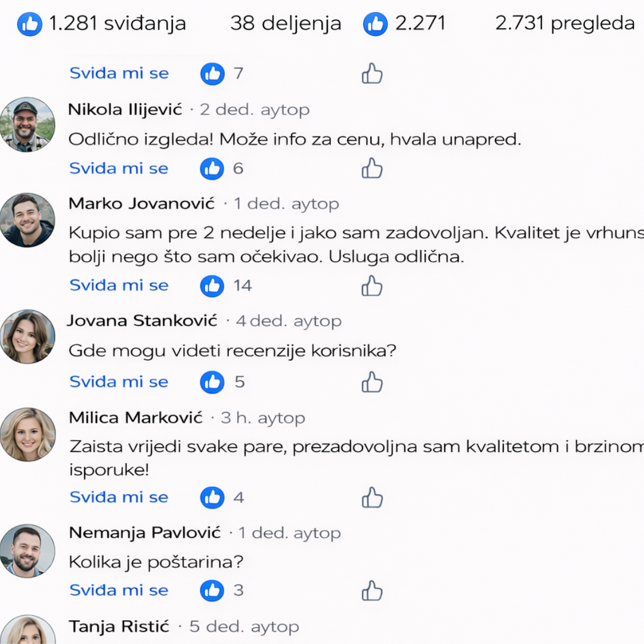
Task: Click outline thumbs-up on Nikola Ilijević's comment
Action: [372, 168]
